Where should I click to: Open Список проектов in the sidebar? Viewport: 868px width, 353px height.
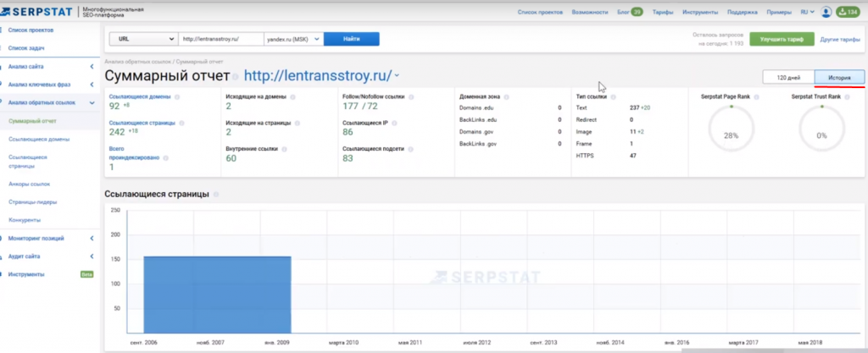pyautogui.click(x=31, y=30)
